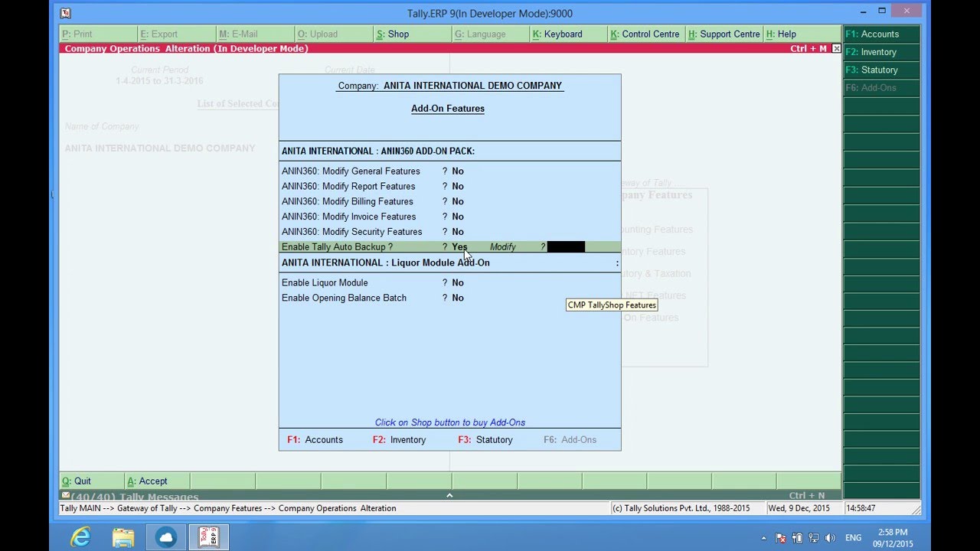Click the Print toolbar button
Image resolution: width=980 pixels, height=551 pixels.
click(x=98, y=34)
